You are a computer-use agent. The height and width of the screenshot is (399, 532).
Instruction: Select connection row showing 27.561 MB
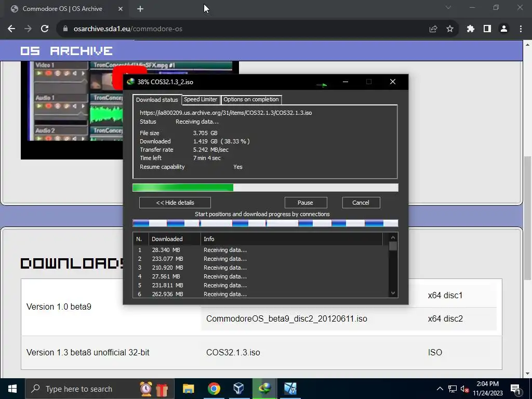pyautogui.click(x=261, y=276)
